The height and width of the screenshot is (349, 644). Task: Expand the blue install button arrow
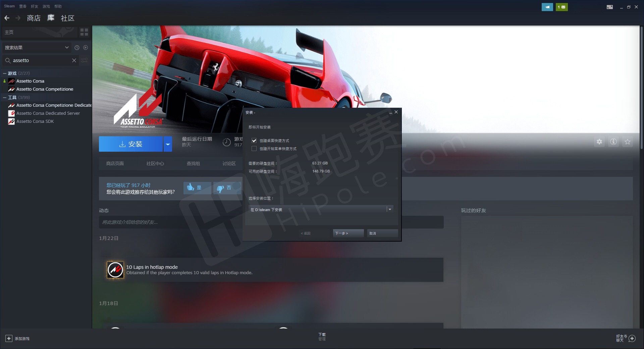[x=168, y=144]
